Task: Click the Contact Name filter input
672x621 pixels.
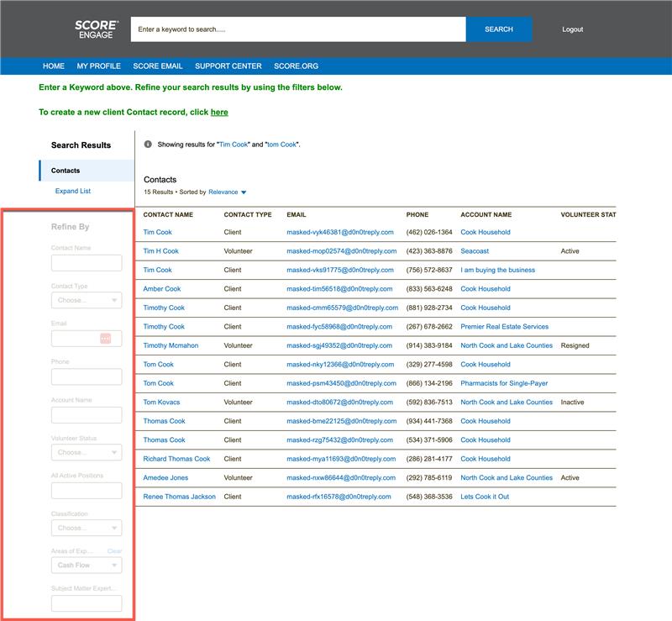Action: pos(87,263)
